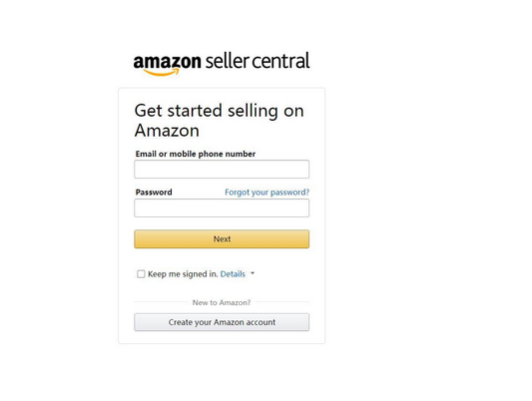
Task: Click the Amazon Seller Central logo
Action: coord(222,64)
